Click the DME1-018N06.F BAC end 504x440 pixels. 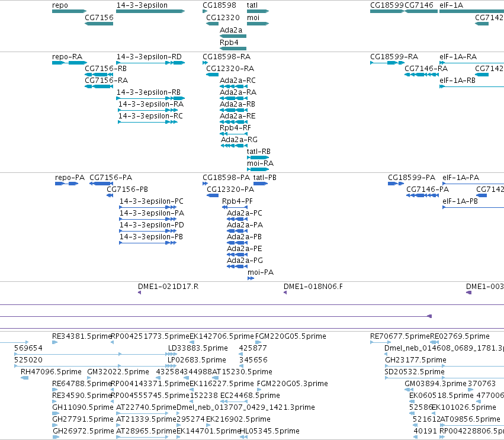pos(285,293)
